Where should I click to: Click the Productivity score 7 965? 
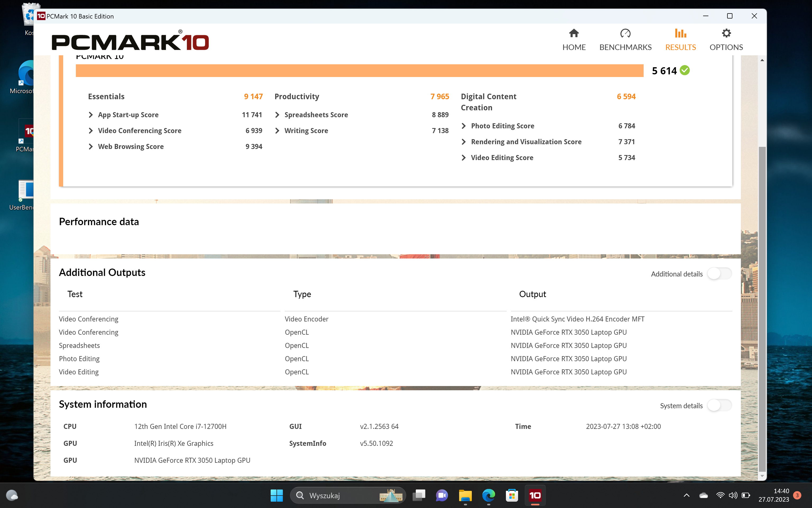pyautogui.click(x=440, y=96)
